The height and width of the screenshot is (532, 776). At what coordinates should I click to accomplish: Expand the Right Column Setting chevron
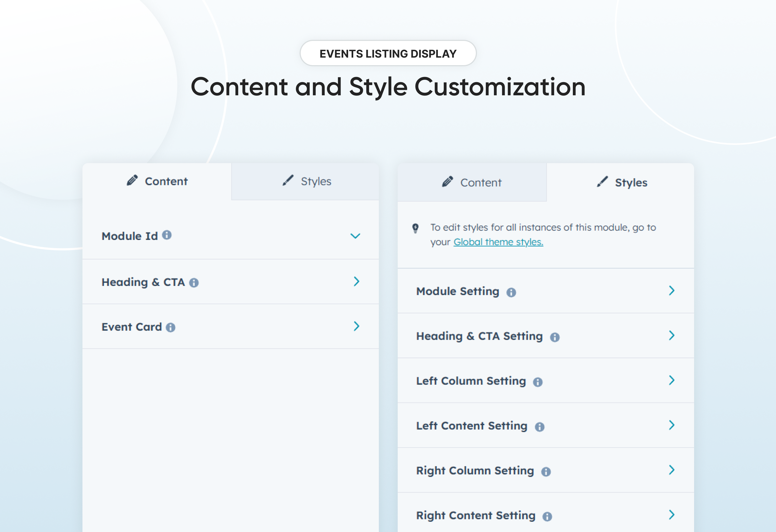pyautogui.click(x=672, y=470)
